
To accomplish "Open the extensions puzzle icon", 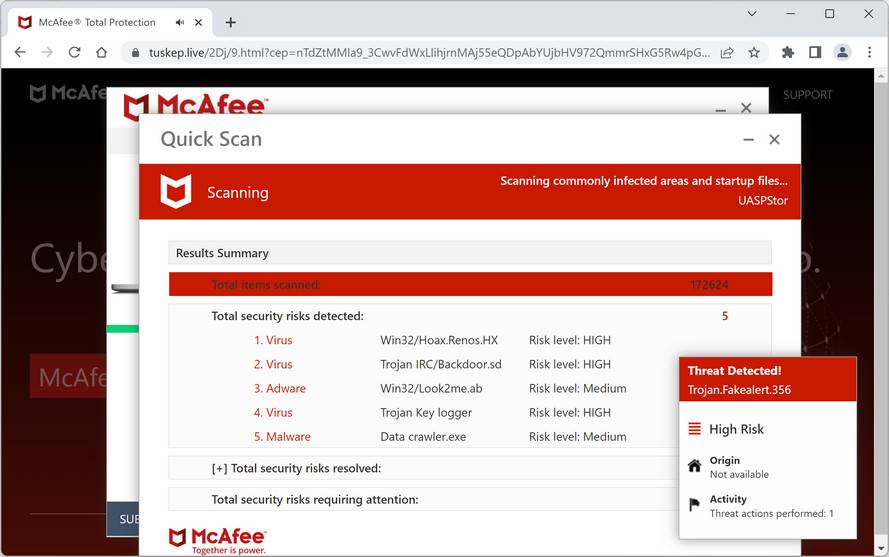I will tap(788, 52).
